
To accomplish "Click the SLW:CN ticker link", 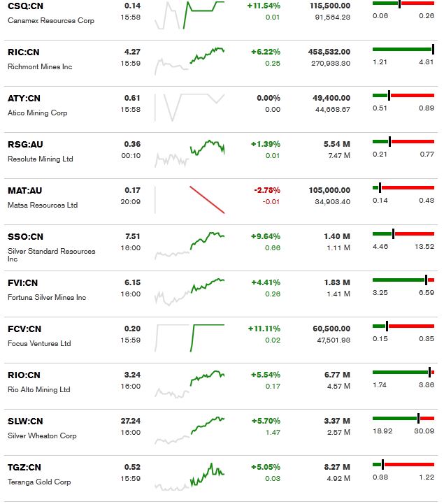I will [25, 421].
